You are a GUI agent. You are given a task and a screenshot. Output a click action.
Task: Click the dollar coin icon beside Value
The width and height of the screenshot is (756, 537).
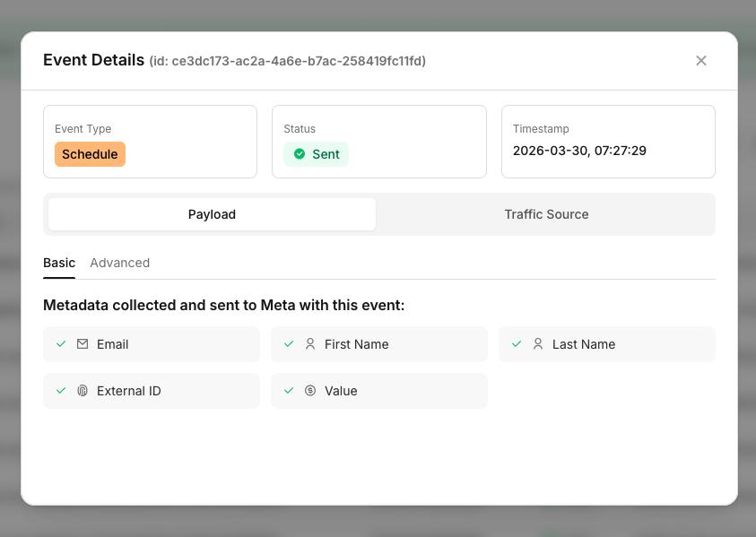pos(310,391)
